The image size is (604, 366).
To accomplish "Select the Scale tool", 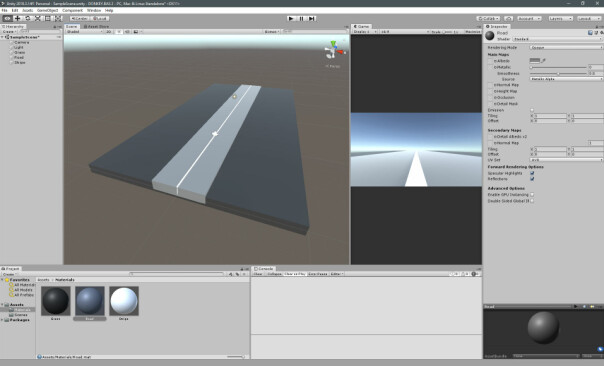I will click(x=37, y=18).
